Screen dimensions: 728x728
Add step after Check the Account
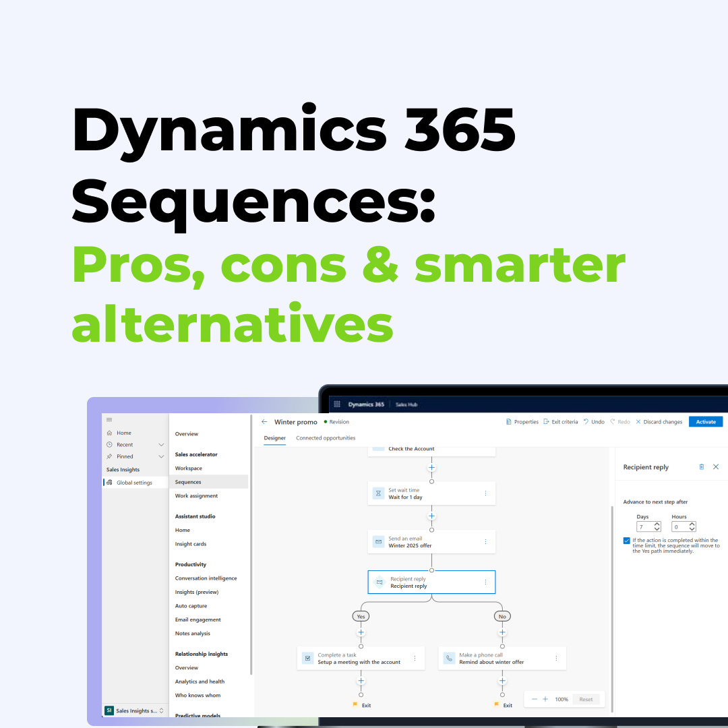pos(432,468)
